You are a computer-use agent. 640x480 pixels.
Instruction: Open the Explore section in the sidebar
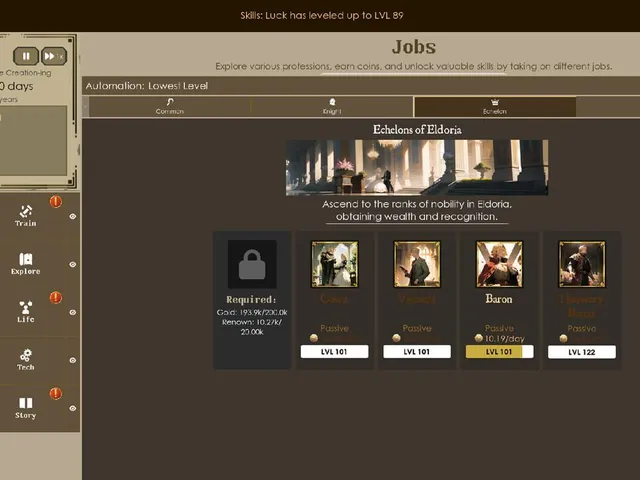26,264
